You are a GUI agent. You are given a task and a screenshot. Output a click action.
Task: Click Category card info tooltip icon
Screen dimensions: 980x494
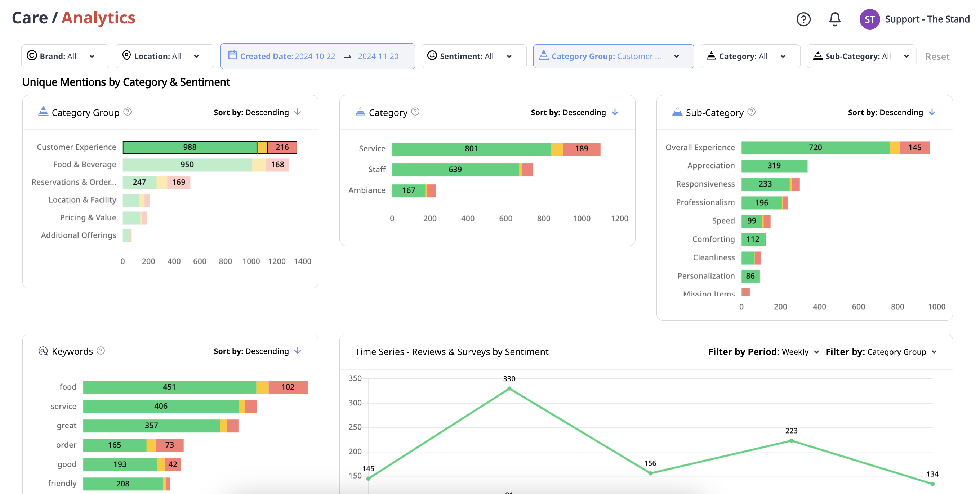point(415,112)
